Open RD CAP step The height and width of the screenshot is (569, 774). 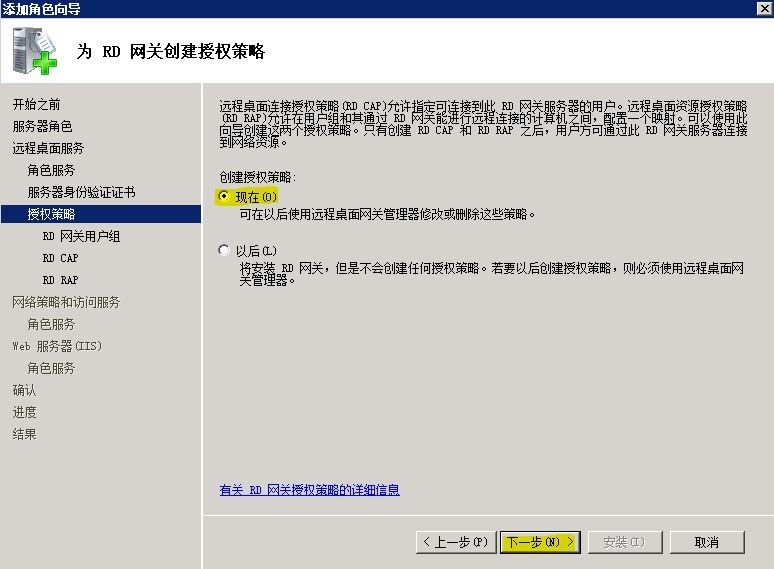(x=60, y=258)
